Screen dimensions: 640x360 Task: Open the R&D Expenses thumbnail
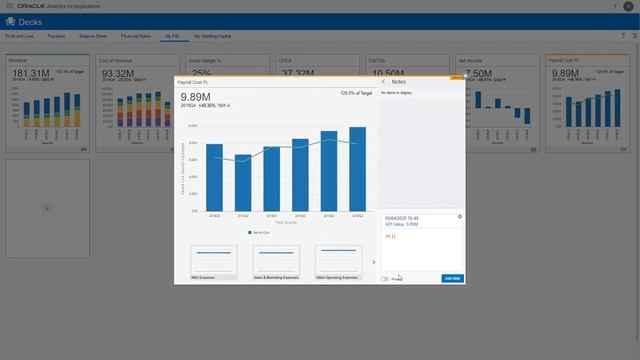point(214,262)
